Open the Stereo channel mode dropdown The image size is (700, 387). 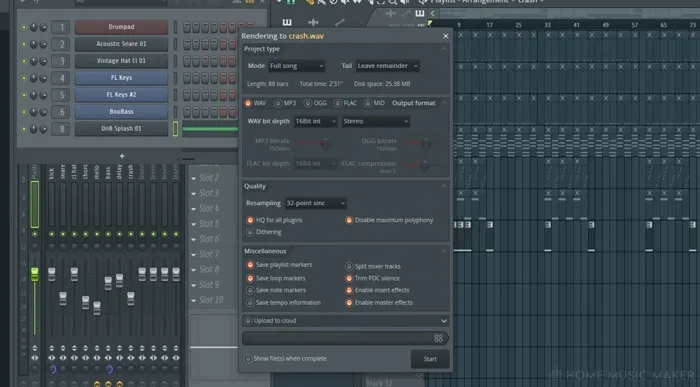pos(375,121)
